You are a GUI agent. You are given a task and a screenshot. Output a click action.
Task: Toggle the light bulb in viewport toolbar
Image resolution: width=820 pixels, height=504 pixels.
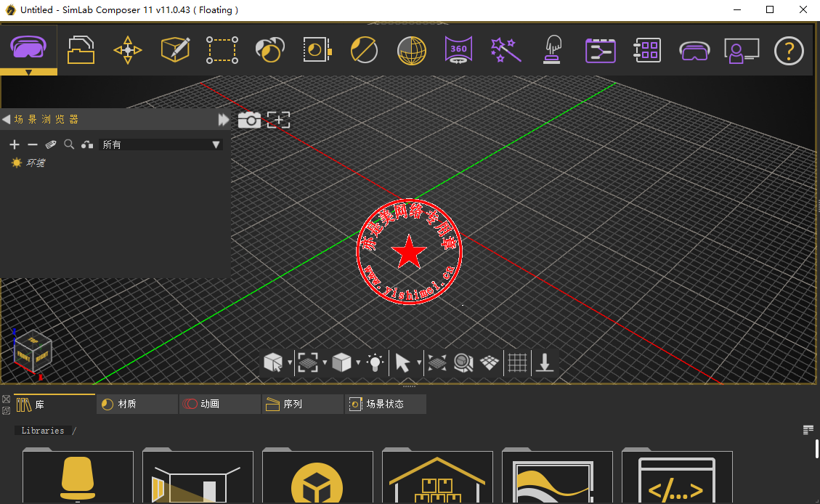coord(375,362)
